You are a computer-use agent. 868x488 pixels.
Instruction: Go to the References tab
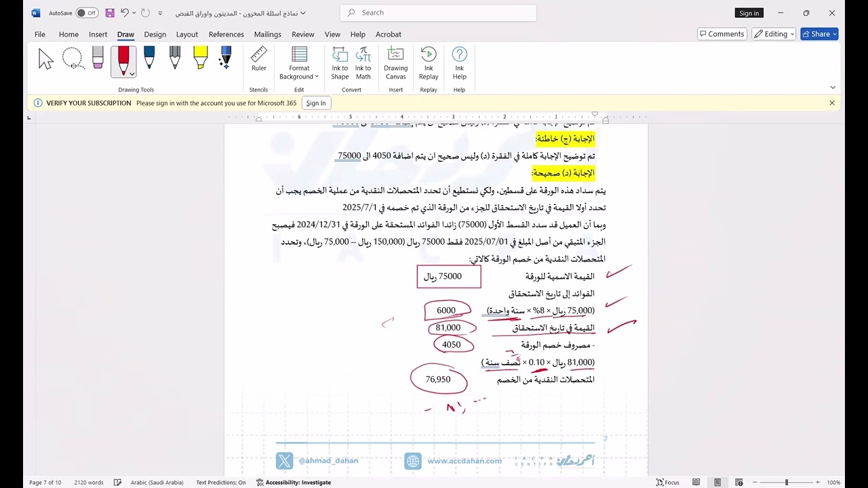click(226, 35)
